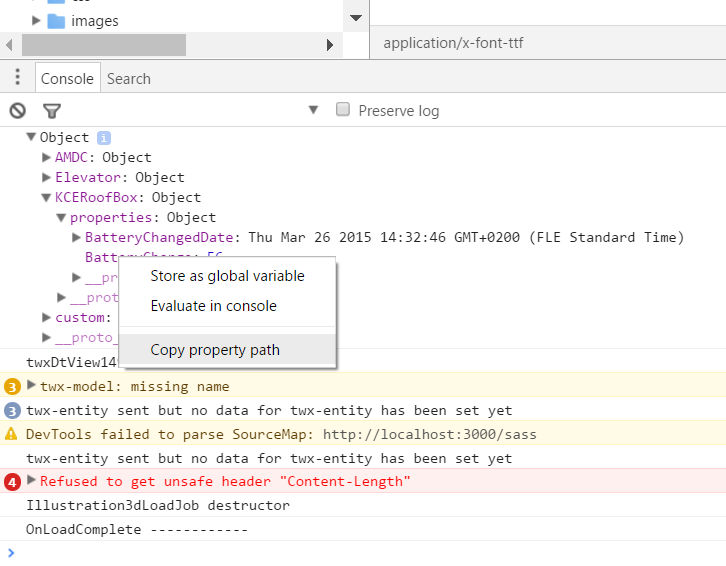Expand the BatteryChangedDate entry
Image resolution: width=726 pixels, height=566 pixels.
point(76,238)
